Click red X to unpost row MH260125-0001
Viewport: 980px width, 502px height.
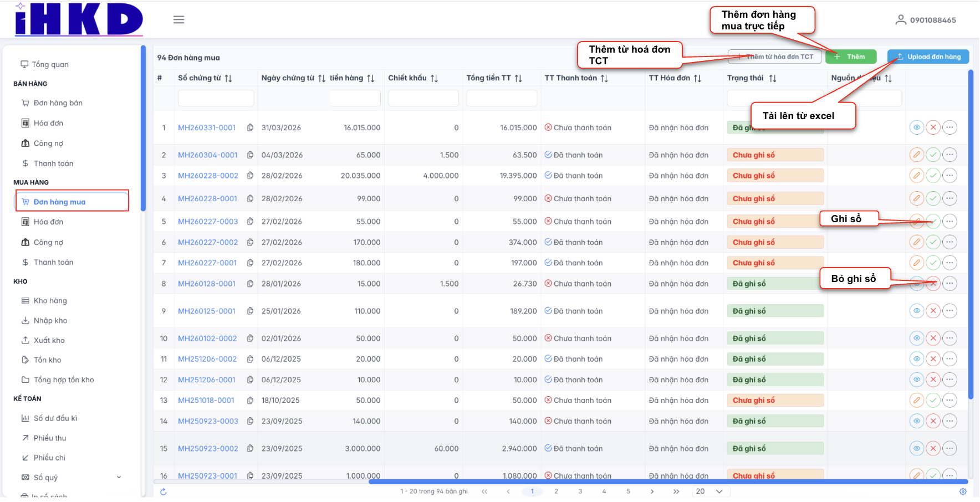[933, 311]
